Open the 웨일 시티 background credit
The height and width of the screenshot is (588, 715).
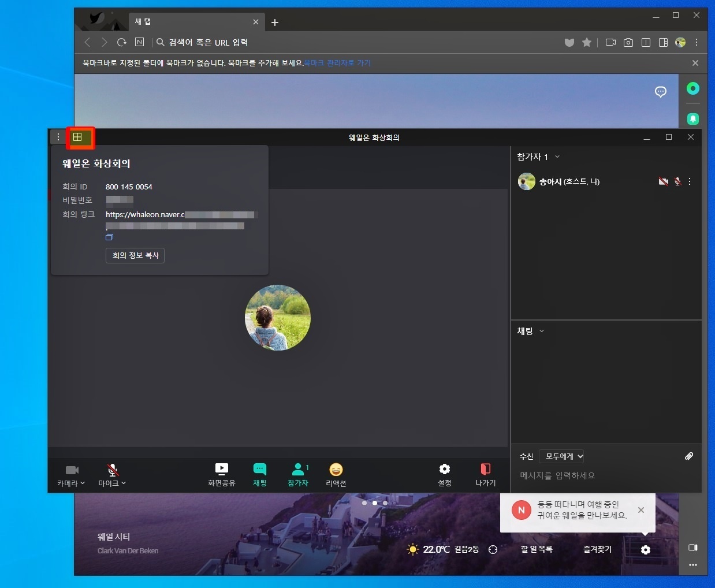(114, 537)
